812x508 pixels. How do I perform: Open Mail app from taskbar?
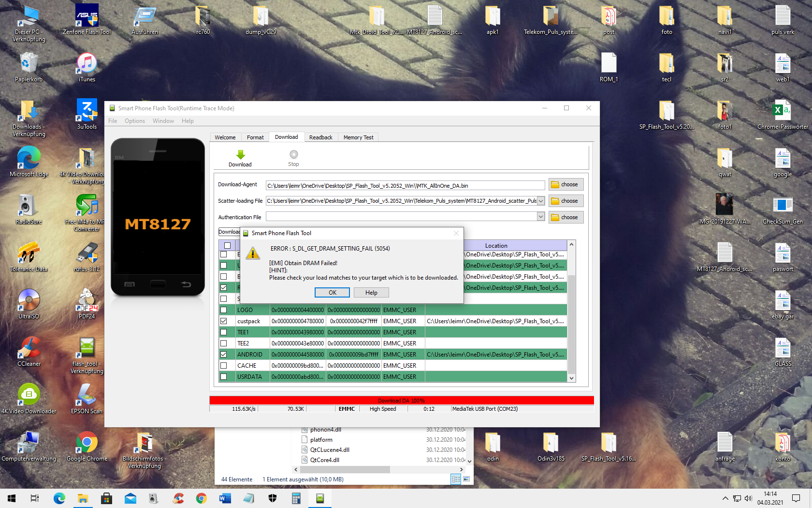(x=130, y=498)
